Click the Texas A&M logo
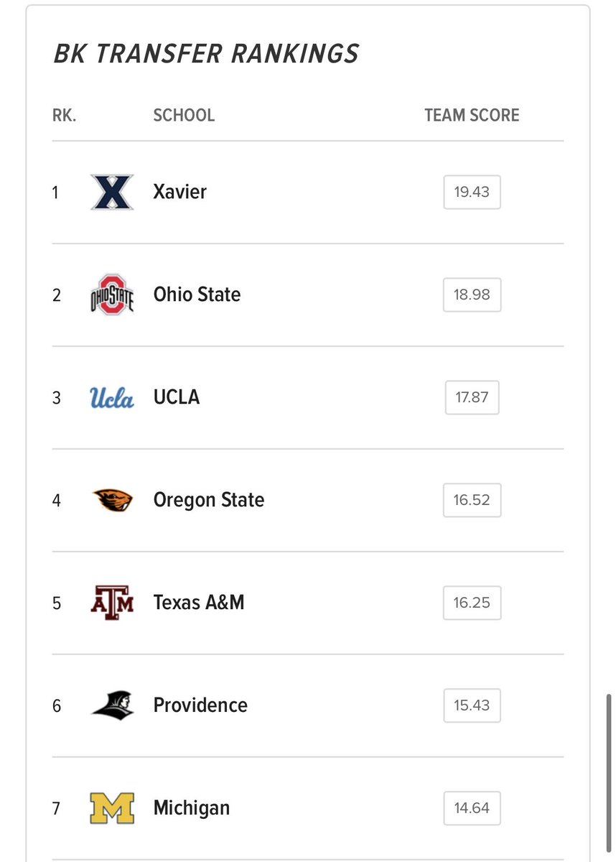Viewport: 616px width, 862px height. click(113, 603)
